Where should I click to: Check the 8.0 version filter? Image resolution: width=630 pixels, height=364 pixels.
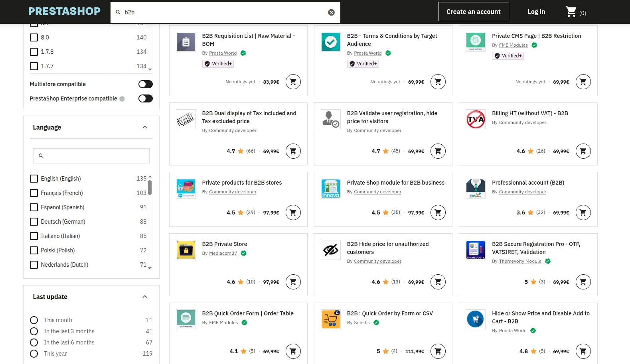(x=34, y=37)
